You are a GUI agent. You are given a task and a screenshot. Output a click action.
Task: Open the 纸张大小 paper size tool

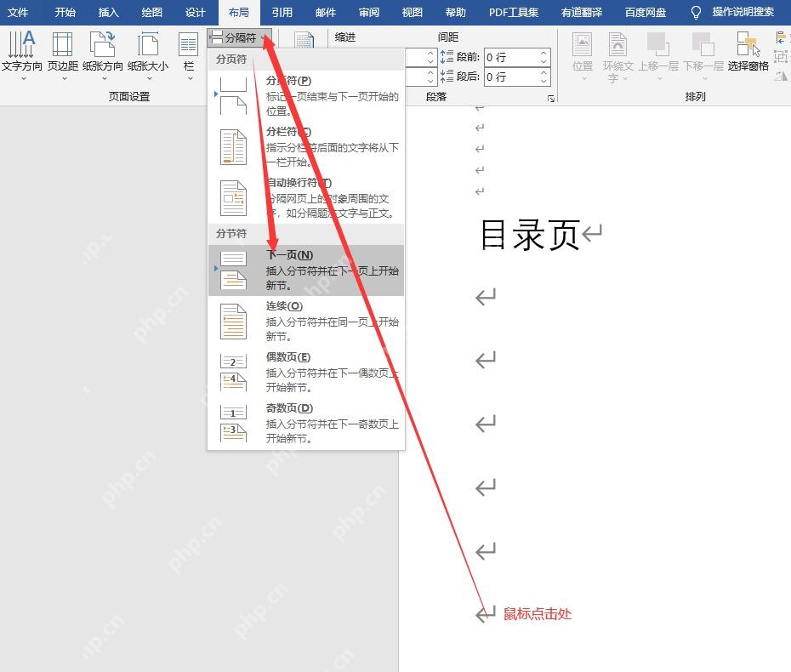(x=148, y=55)
